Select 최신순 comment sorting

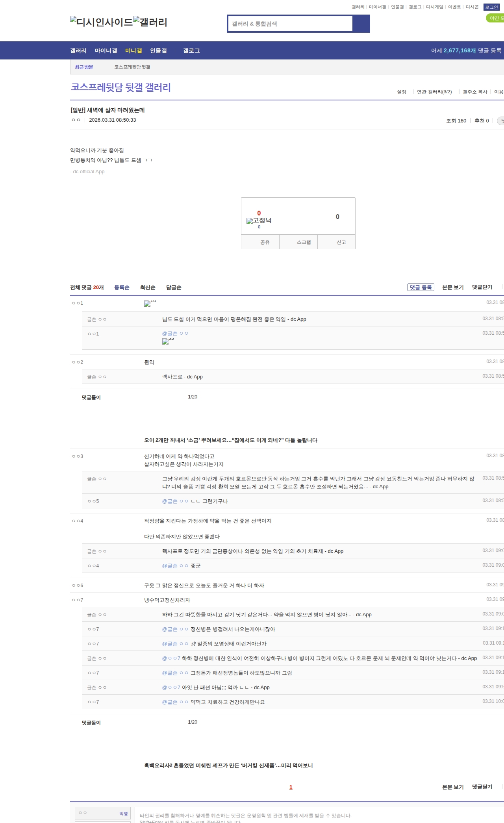point(148,287)
